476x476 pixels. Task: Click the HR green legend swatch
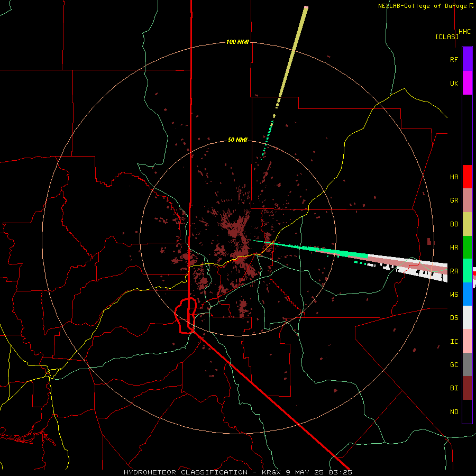point(467,247)
